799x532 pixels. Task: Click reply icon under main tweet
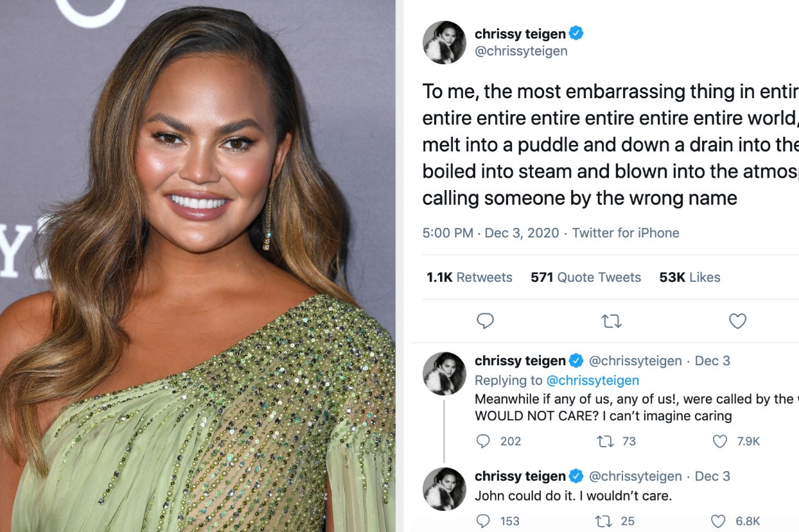point(485,320)
